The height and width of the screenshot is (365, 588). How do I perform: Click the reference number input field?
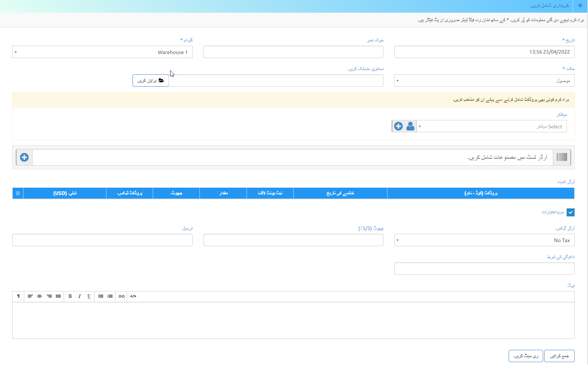coord(293,52)
